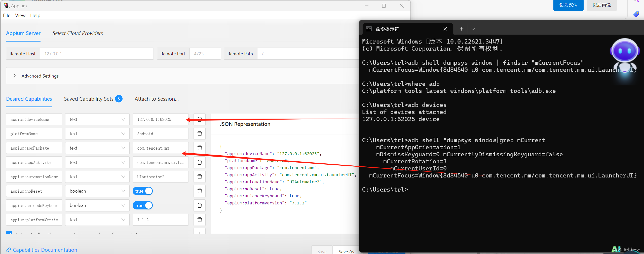Open the Attach to Session tab
The width and height of the screenshot is (644, 254).
point(157,99)
